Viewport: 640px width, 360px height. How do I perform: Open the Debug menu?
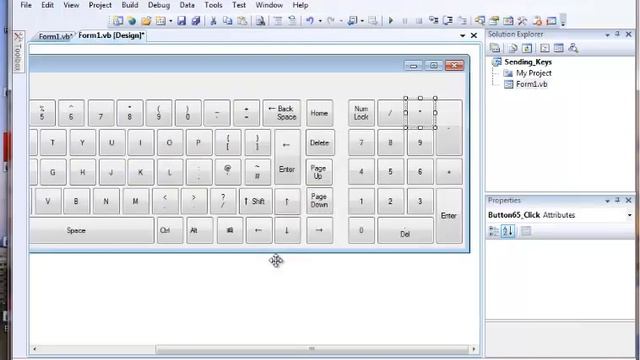[x=159, y=5]
